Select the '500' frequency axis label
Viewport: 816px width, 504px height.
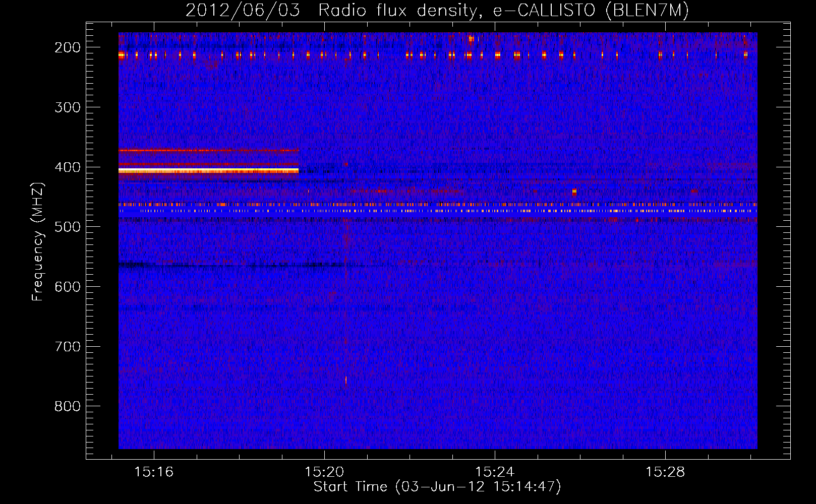coord(68,227)
